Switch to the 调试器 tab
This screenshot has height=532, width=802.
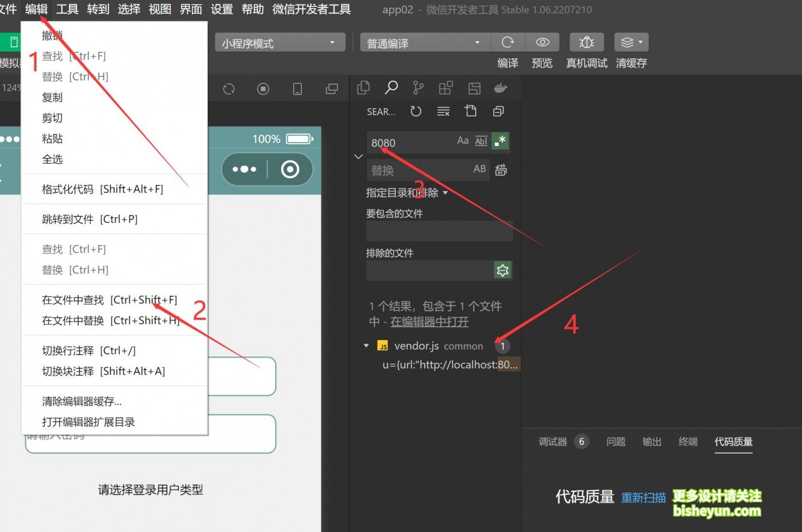click(553, 442)
